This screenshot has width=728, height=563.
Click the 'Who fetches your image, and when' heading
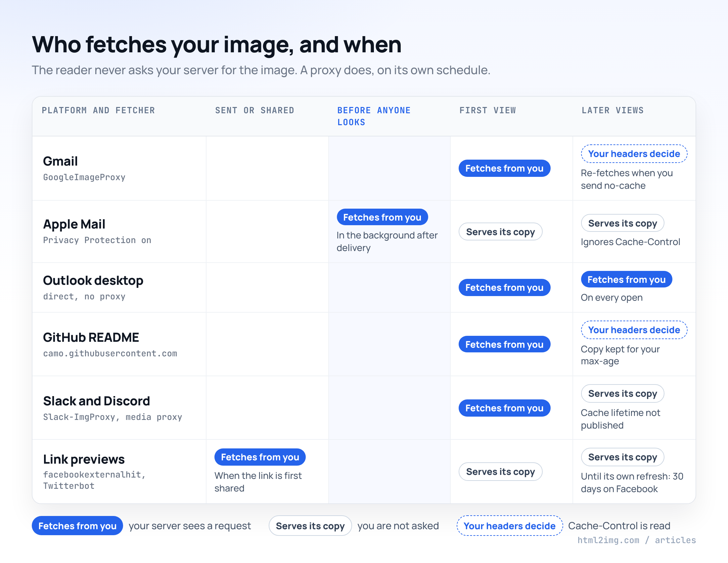coord(217,45)
